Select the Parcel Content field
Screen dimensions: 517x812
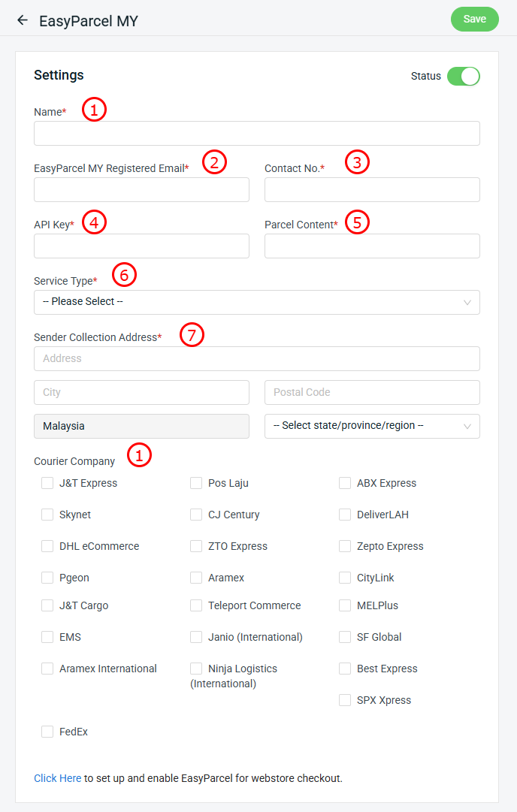coord(372,246)
